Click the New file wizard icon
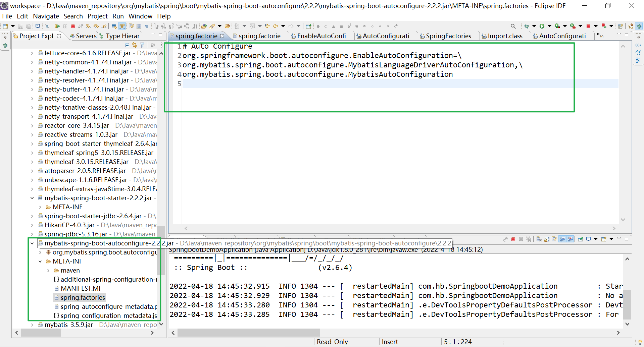Viewport: 644px width, 347px height. 5,26
